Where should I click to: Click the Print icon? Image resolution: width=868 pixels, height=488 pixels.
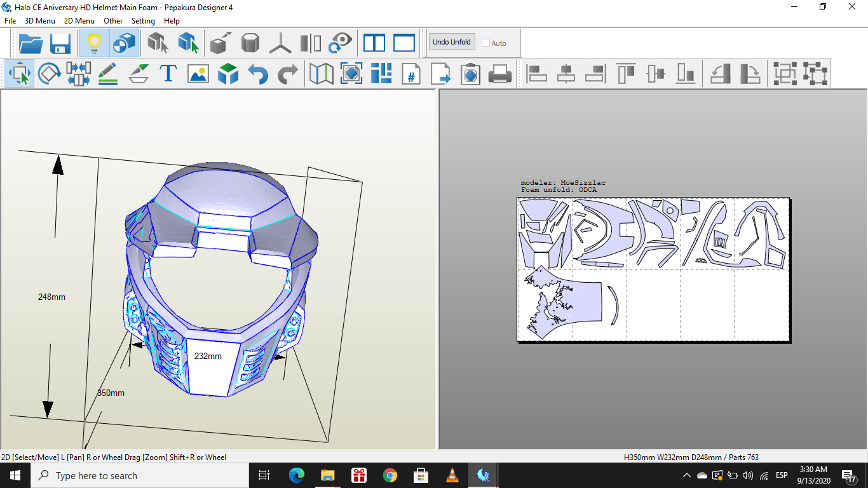(x=500, y=74)
